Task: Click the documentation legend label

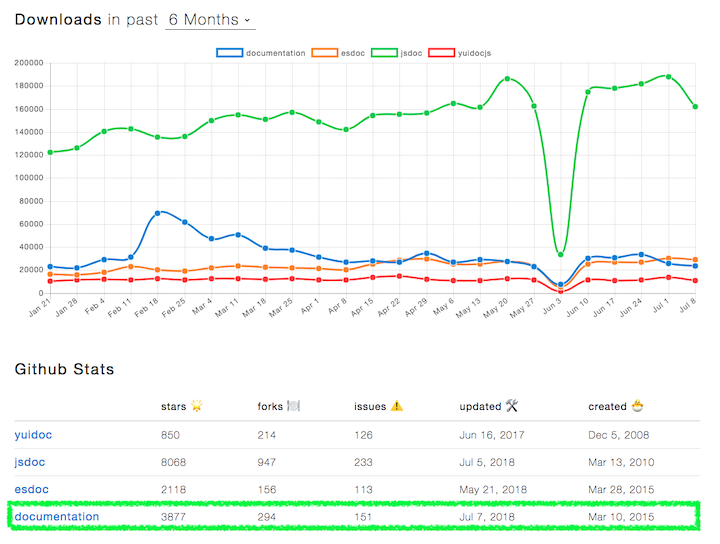Action: click(276, 53)
